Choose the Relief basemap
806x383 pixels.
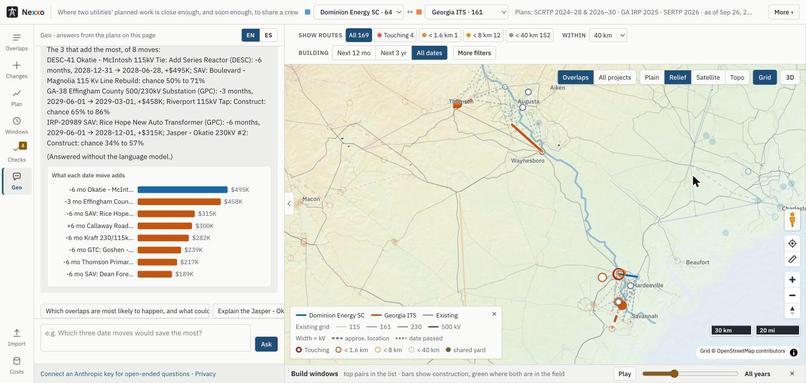point(677,77)
